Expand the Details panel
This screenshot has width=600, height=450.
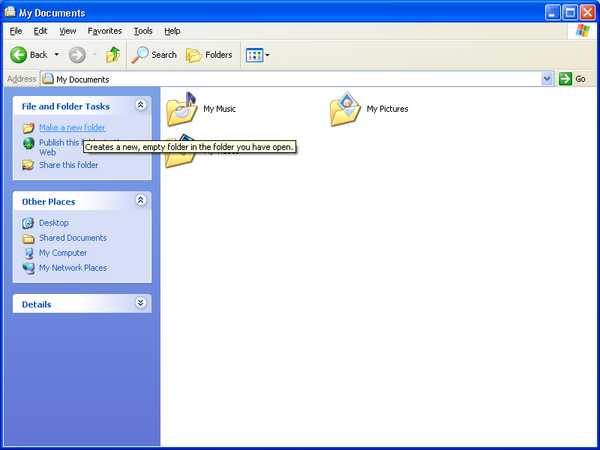(x=140, y=303)
